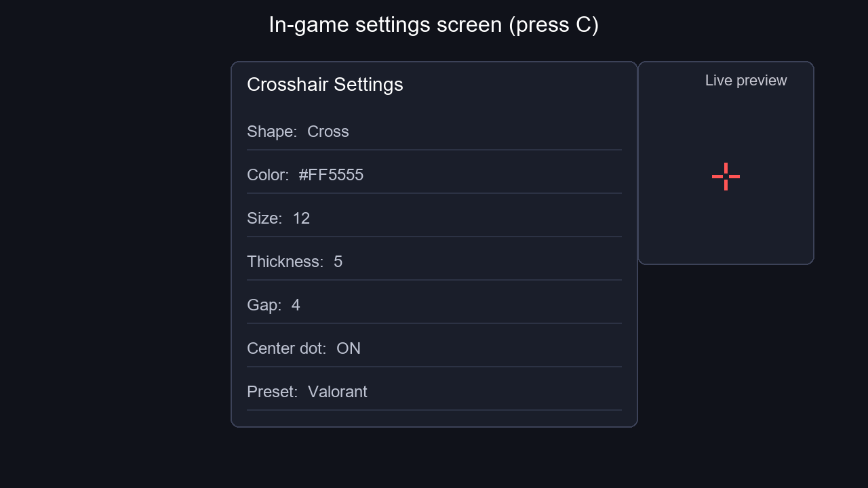The height and width of the screenshot is (488, 868).
Task: Click the Gap value 4
Action: [x=296, y=305]
